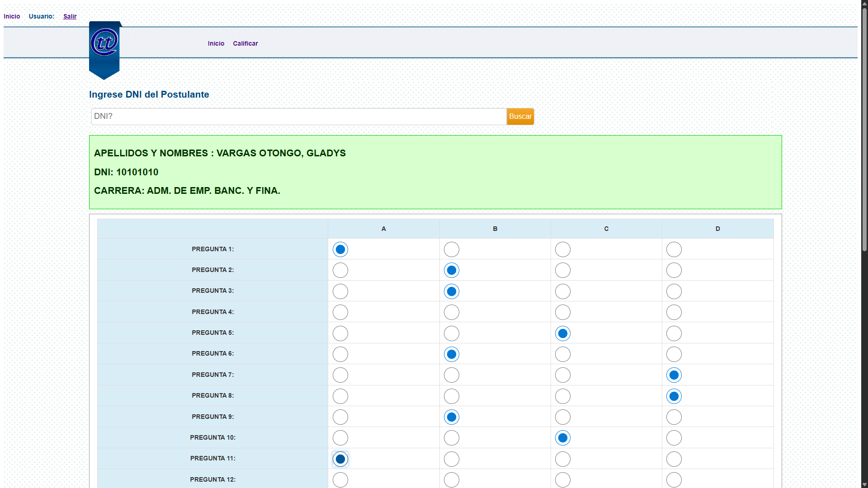Select option A for Pregunta 4
This screenshot has width=868, height=488.
point(340,312)
